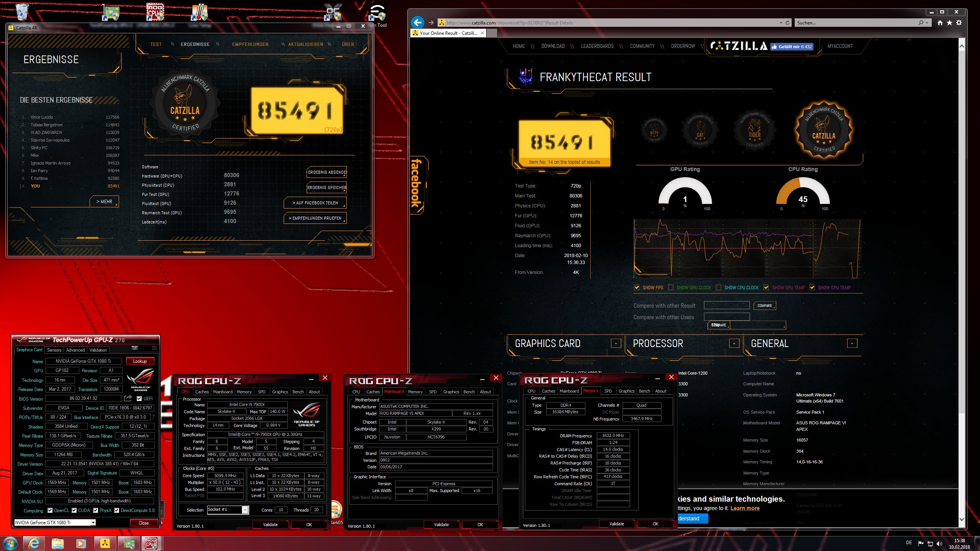
Task: Click the browser forward arrow
Action: 431,23
